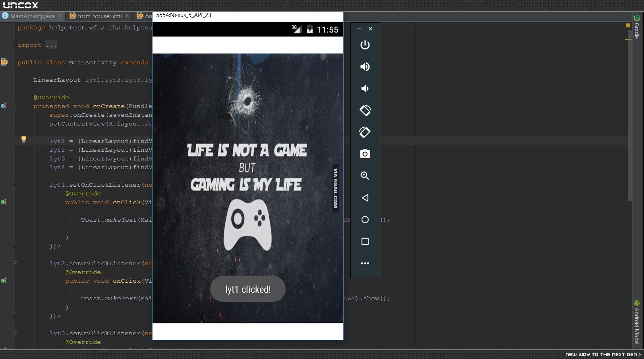Click the emulator power button
644x359 pixels.
pos(365,45)
